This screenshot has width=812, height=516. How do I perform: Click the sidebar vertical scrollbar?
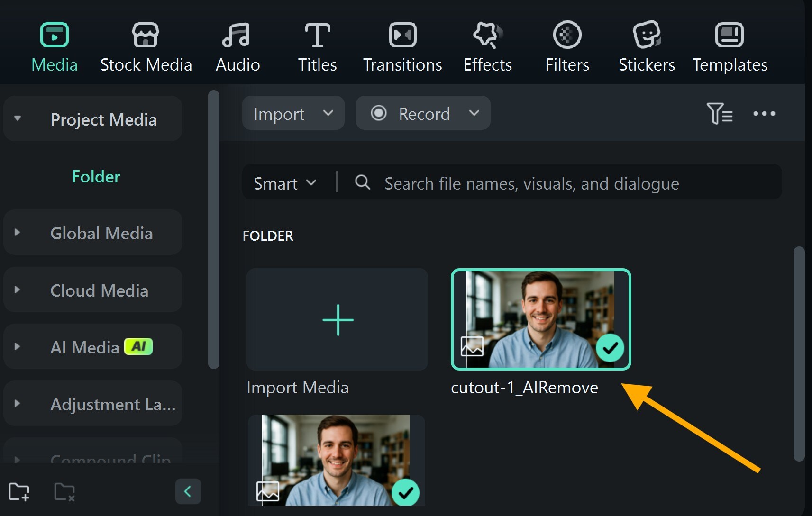click(213, 229)
